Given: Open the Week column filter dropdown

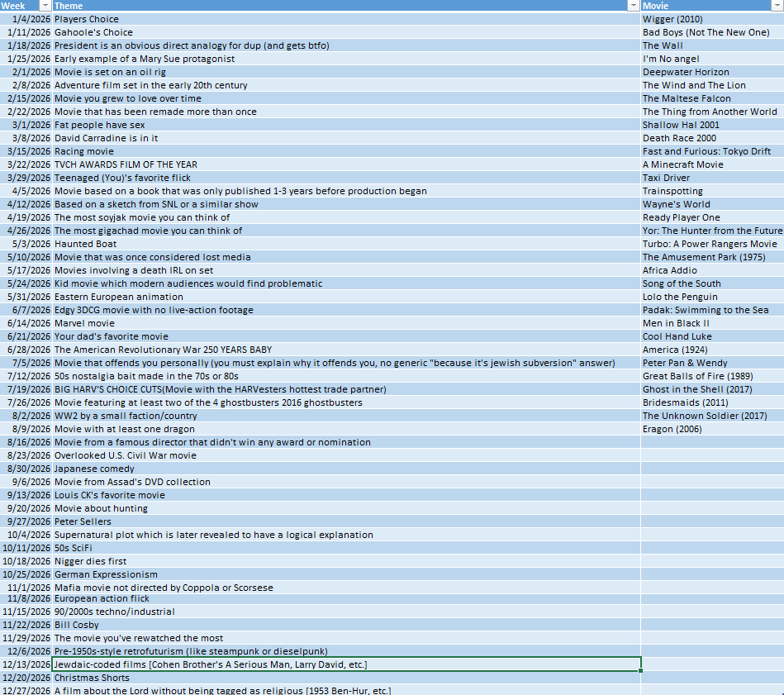Looking at the screenshot, I should pyautogui.click(x=45, y=6).
